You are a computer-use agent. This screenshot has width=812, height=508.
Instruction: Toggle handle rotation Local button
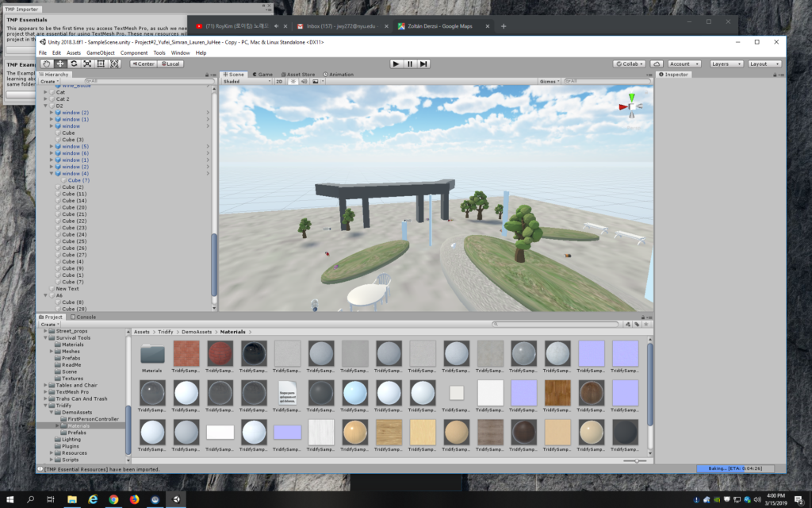coord(170,63)
